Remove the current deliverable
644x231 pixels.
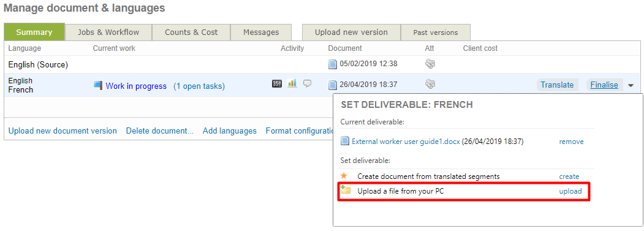(571, 142)
